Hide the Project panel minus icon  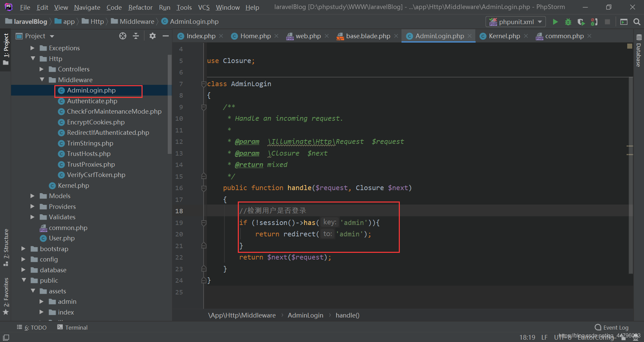tap(166, 36)
